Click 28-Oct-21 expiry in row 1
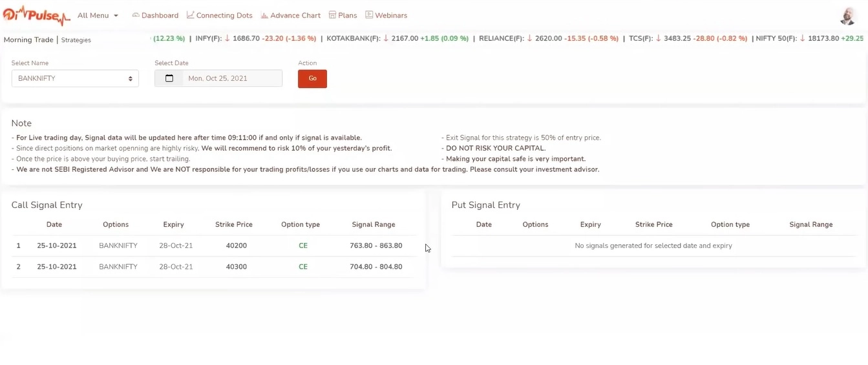The height and width of the screenshot is (365, 868). [176, 246]
